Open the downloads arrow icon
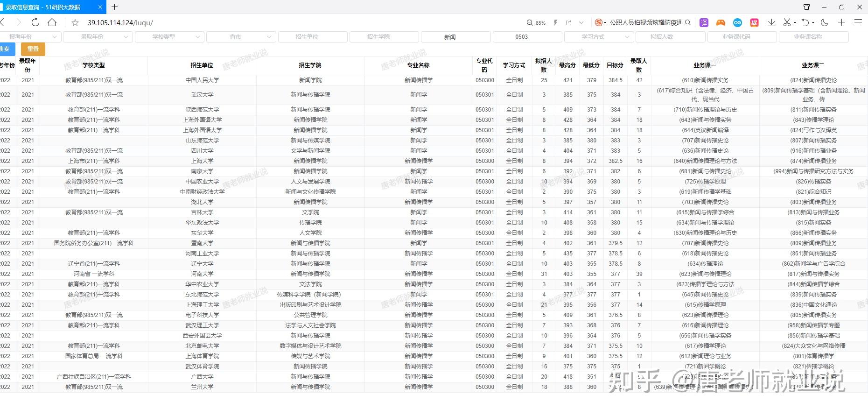The image size is (868, 416). coord(771,22)
